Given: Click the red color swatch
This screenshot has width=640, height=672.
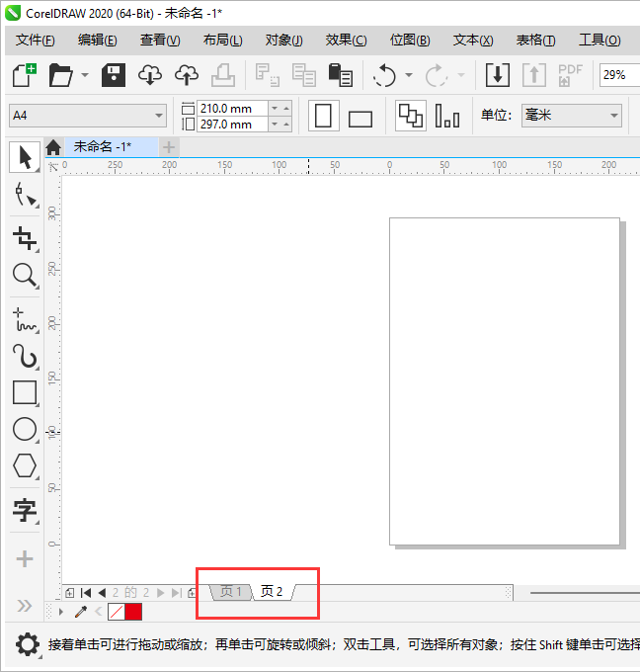Looking at the screenshot, I should pyautogui.click(x=133, y=612).
